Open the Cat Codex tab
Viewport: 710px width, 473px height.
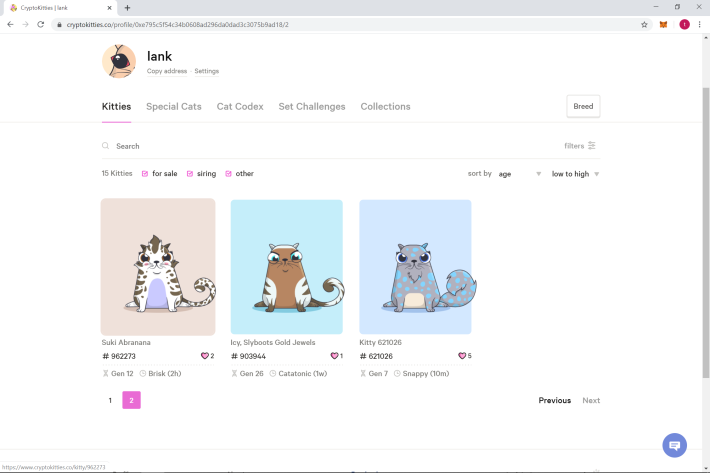(240, 106)
